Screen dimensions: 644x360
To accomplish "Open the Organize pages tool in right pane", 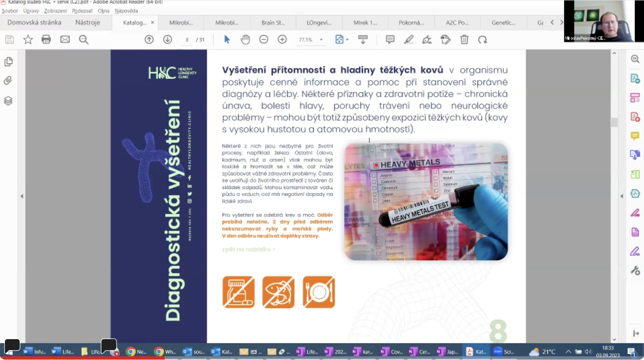I will pyautogui.click(x=635, y=98).
